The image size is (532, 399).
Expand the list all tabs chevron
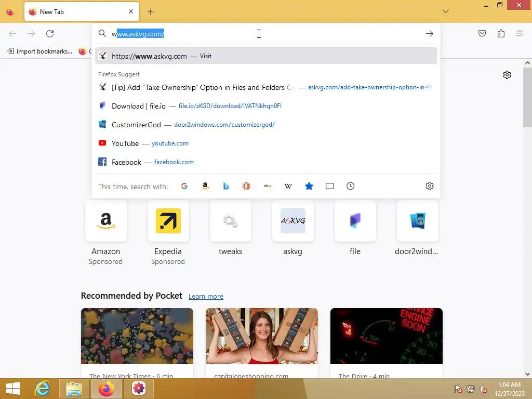point(446,11)
